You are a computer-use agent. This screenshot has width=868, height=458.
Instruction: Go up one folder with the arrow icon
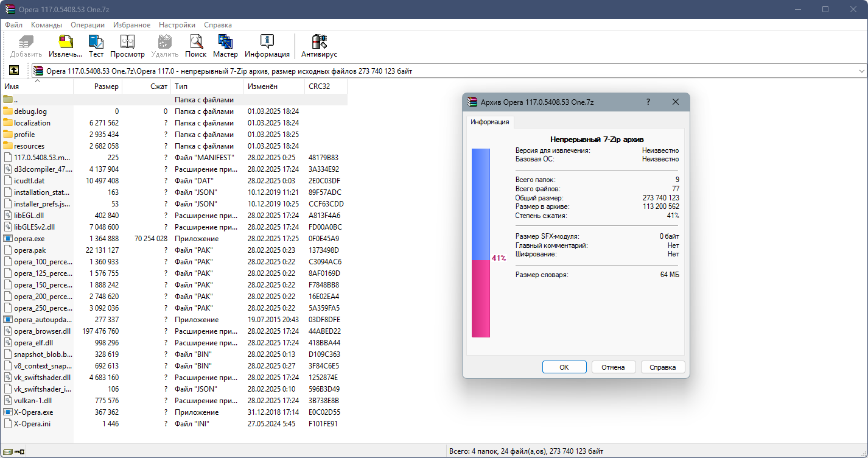(x=14, y=71)
